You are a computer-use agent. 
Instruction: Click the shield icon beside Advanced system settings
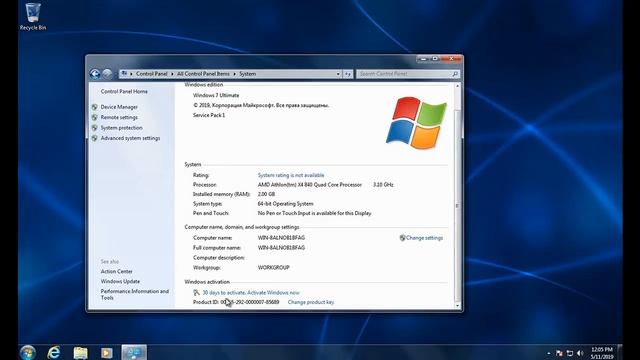(x=94, y=138)
